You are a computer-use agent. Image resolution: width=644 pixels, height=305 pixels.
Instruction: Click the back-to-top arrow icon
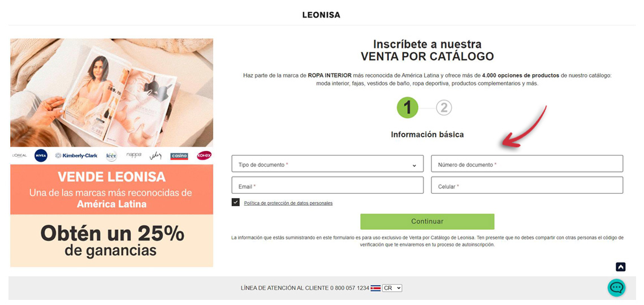pos(621,267)
